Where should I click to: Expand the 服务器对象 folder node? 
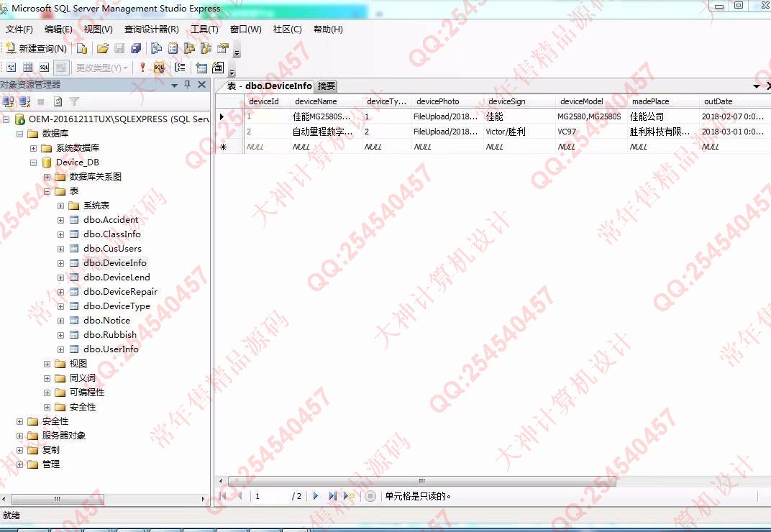point(19,436)
